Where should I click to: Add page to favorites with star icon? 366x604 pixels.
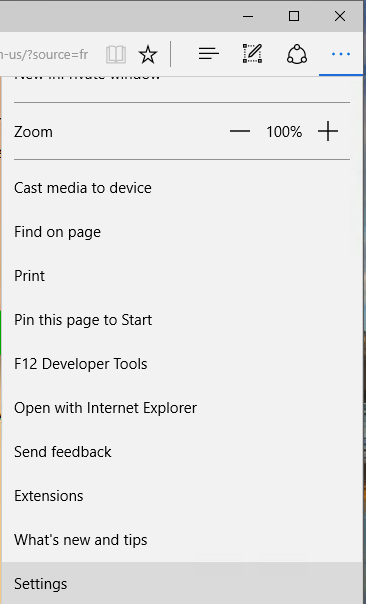tap(148, 54)
